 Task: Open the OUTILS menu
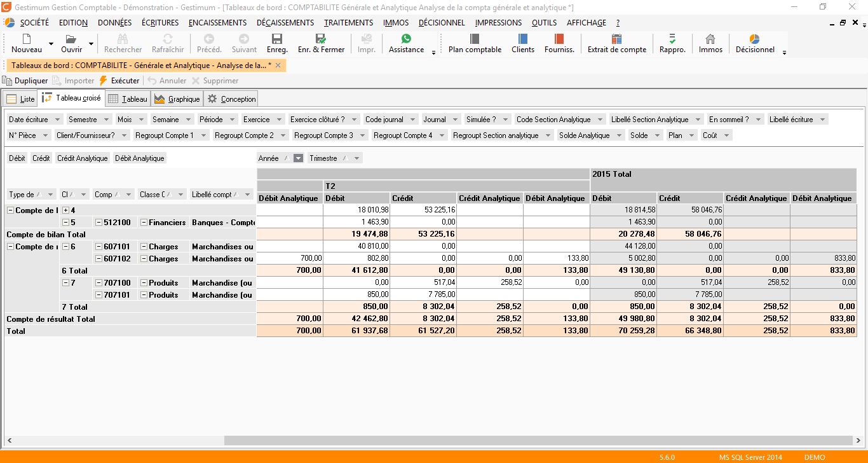click(545, 22)
